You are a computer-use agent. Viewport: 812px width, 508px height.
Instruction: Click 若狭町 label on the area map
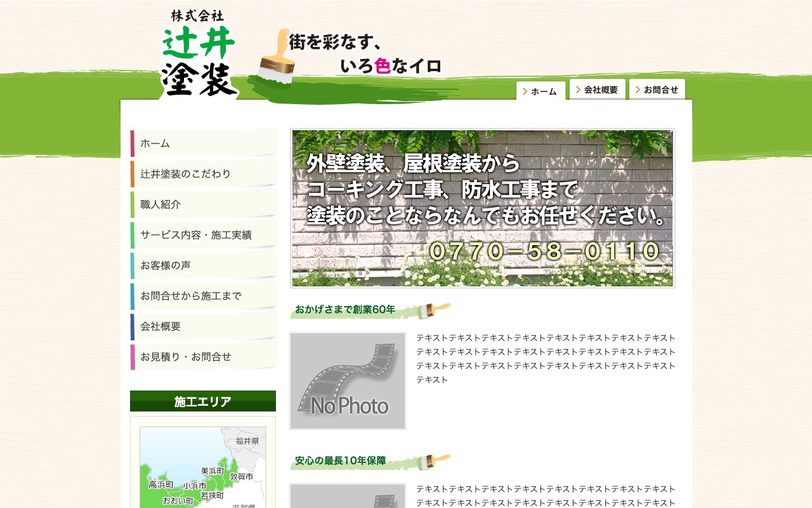click(213, 495)
